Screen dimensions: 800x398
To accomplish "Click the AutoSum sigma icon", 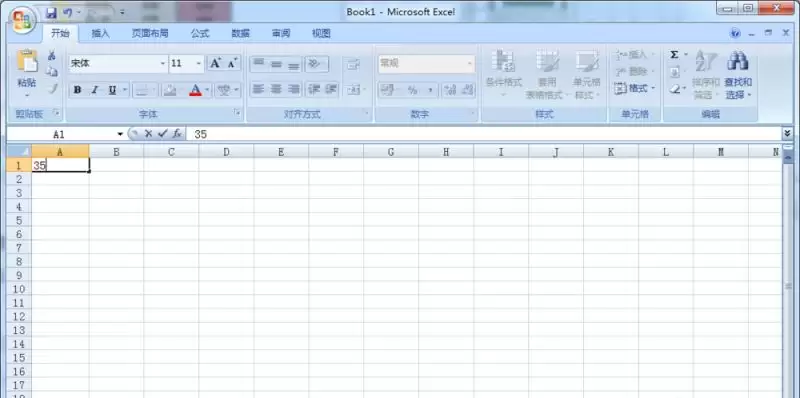I will click(674, 55).
